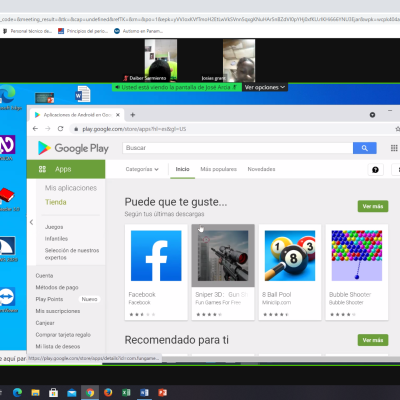Open the Principios del perio... bookmark
The image size is (400, 400).
coord(83,31)
